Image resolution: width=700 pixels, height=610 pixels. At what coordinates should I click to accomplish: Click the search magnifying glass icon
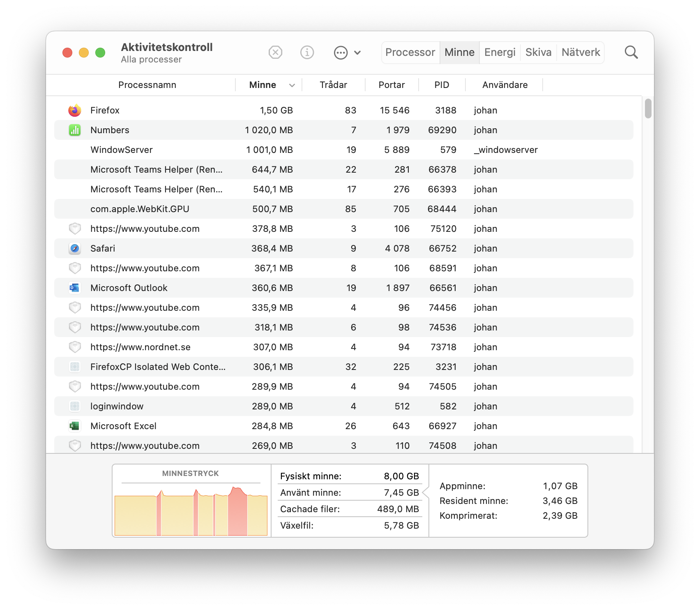(631, 53)
